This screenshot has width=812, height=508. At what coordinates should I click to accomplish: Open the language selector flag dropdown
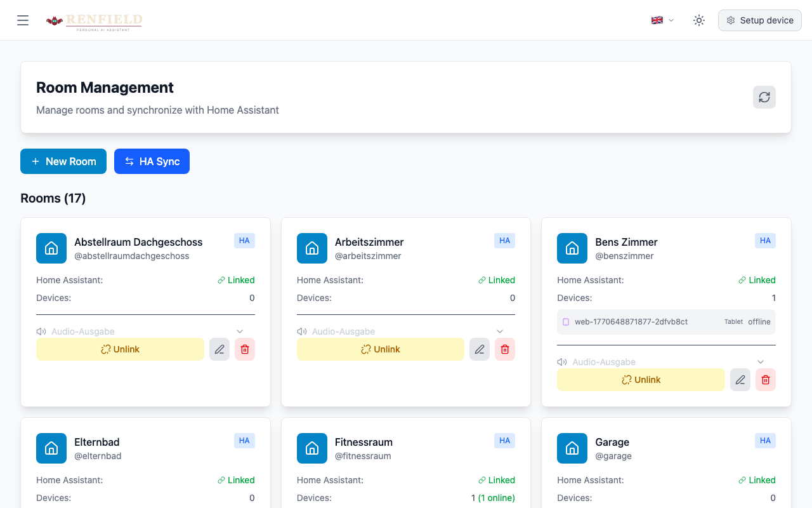pos(662,20)
